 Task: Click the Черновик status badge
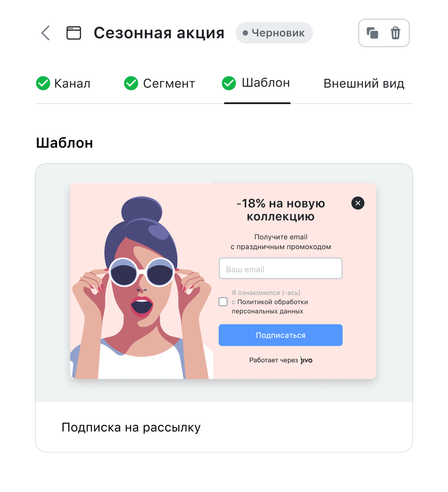point(274,33)
